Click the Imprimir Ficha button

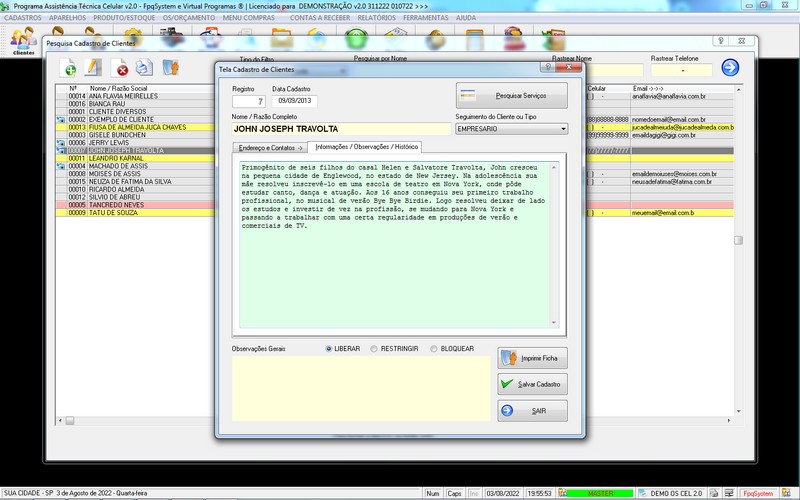[x=532, y=358]
